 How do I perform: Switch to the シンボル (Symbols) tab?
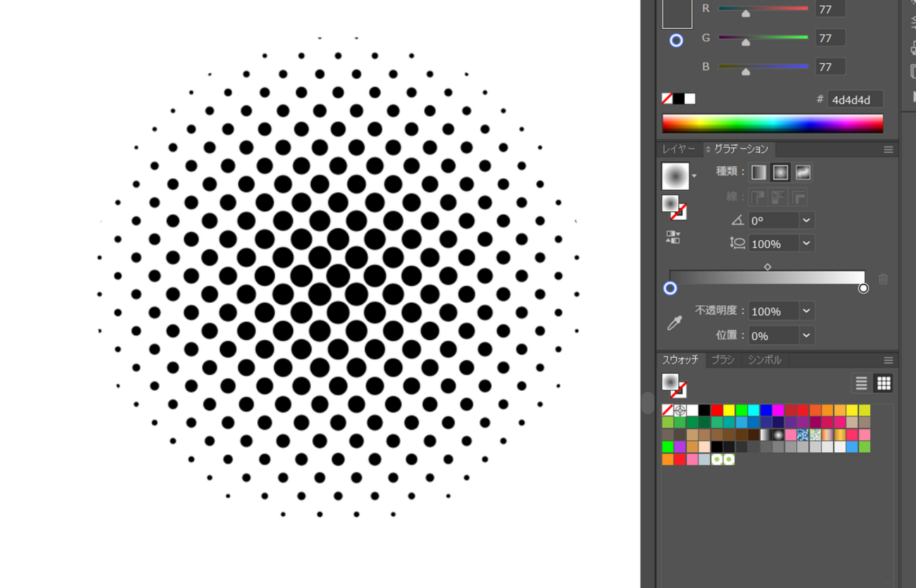[x=765, y=360]
